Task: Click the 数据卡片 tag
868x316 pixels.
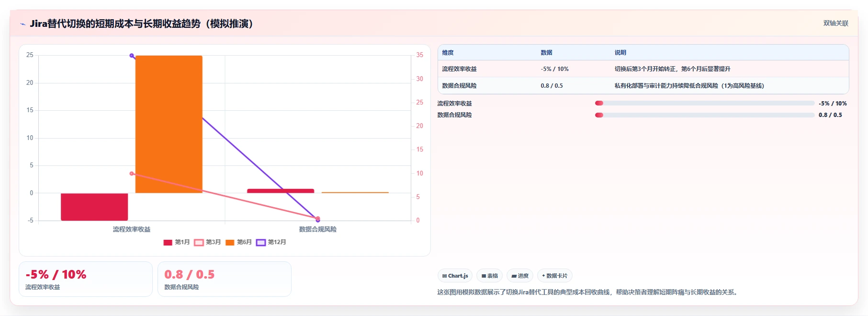Action: coord(554,276)
